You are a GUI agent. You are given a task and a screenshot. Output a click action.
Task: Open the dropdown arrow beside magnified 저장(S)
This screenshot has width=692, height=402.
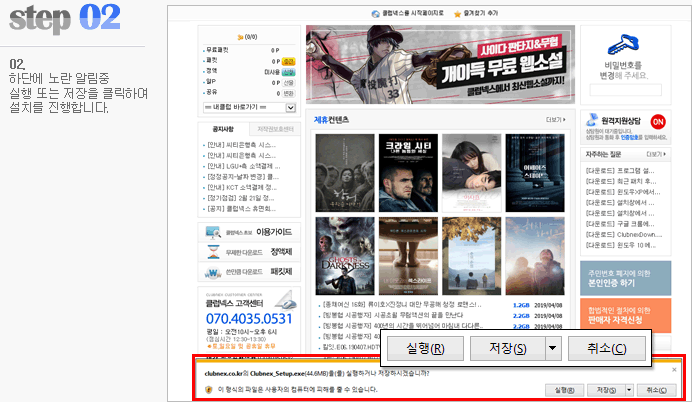553,349
